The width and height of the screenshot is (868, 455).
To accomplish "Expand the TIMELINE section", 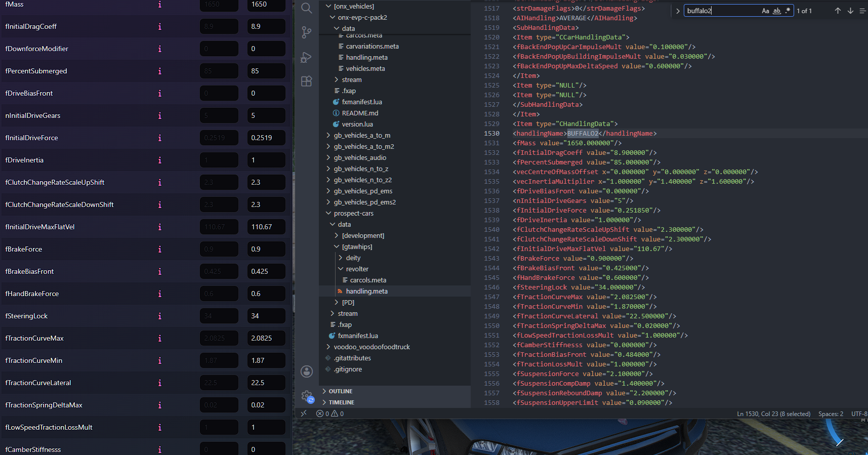I will pyautogui.click(x=341, y=402).
